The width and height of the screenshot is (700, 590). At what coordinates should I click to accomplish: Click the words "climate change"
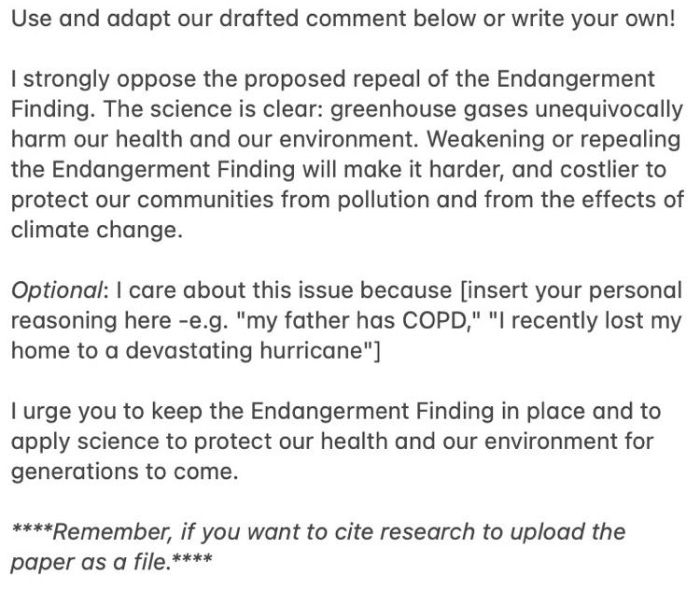click(94, 231)
